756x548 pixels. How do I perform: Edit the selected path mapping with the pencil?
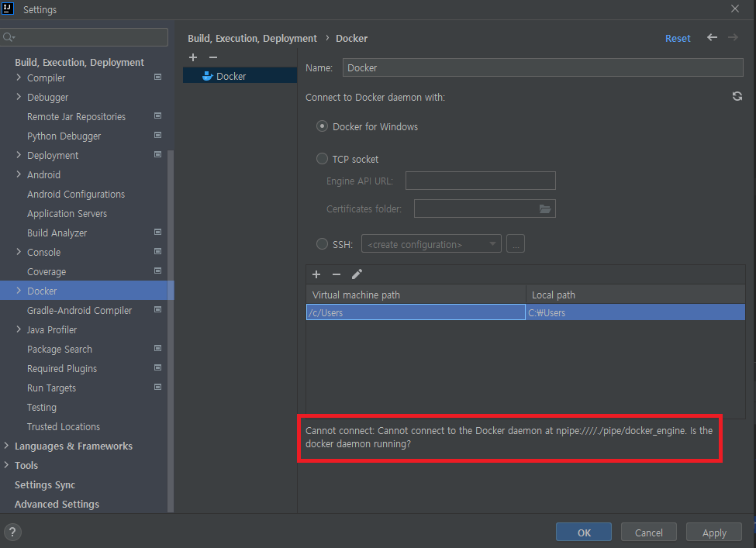tap(357, 274)
